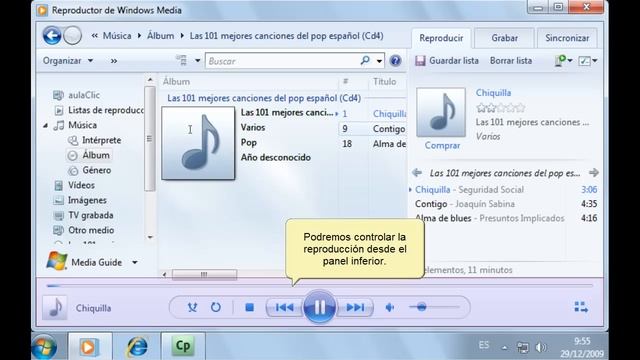The height and width of the screenshot is (360, 640).
Task: Open the view options dropdown arrow
Action: (x=198, y=60)
